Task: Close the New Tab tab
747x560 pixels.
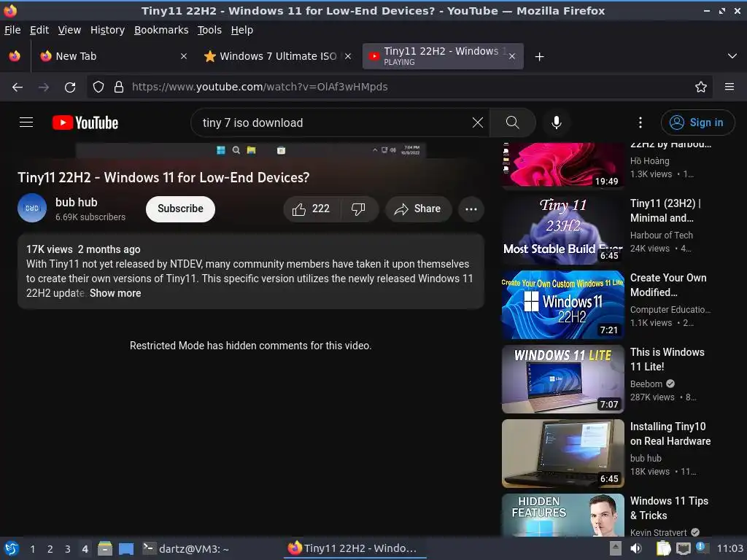Action: point(184,56)
